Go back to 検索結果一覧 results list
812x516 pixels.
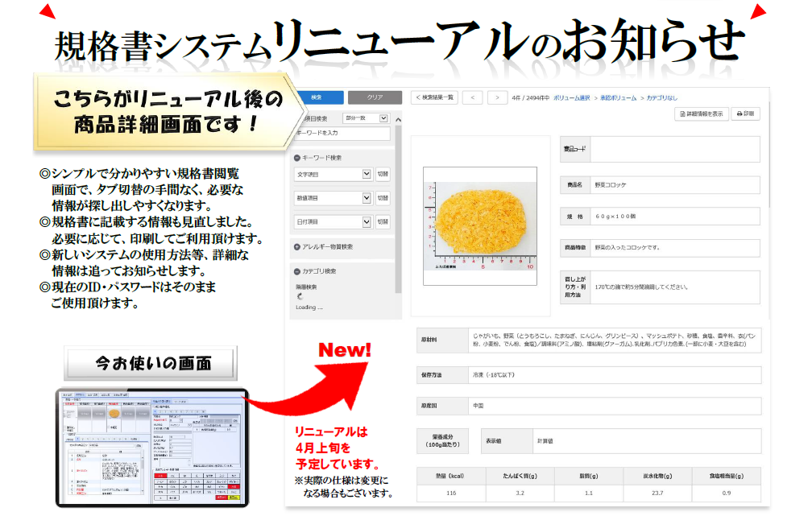pos(434,97)
